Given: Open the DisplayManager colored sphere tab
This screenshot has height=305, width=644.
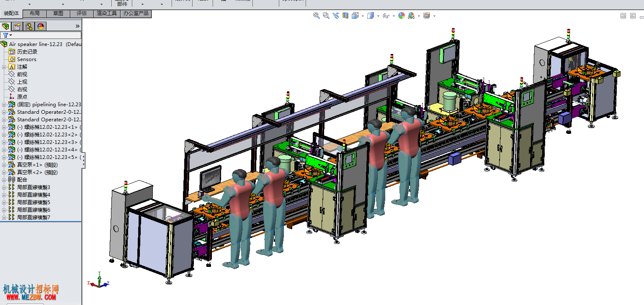Looking at the screenshot, I should click(x=41, y=26).
